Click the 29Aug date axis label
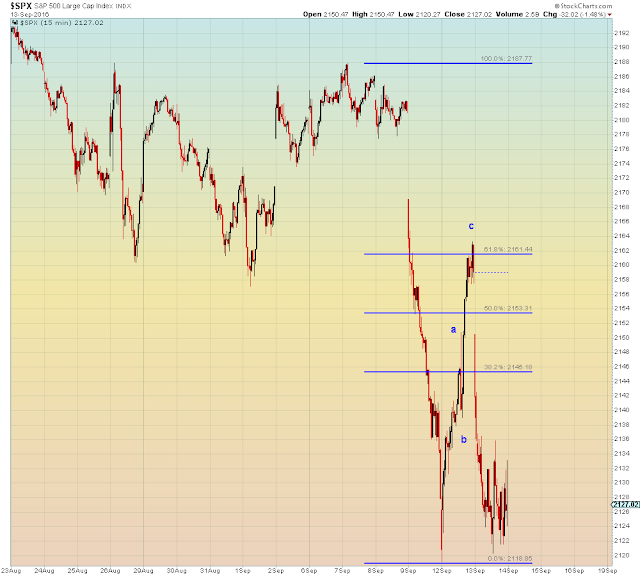Screen dimensions: 640x576 [x=143, y=571]
